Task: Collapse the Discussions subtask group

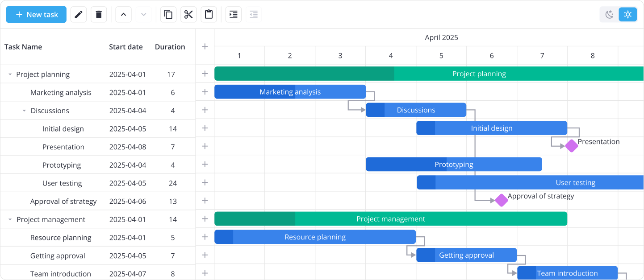Action: pyautogui.click(x=24, y=111)
